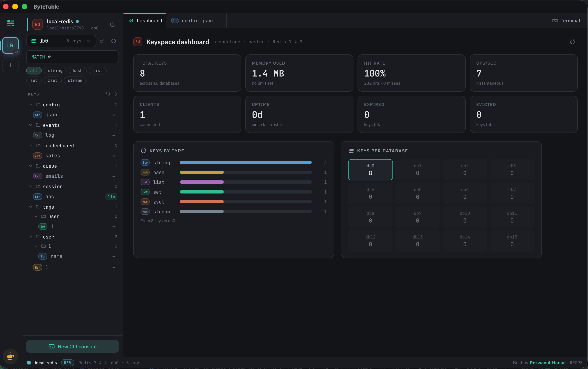This screenshot has width=588, height=369.
Task: Select the db1 database tile
Action: coord(418,170)
